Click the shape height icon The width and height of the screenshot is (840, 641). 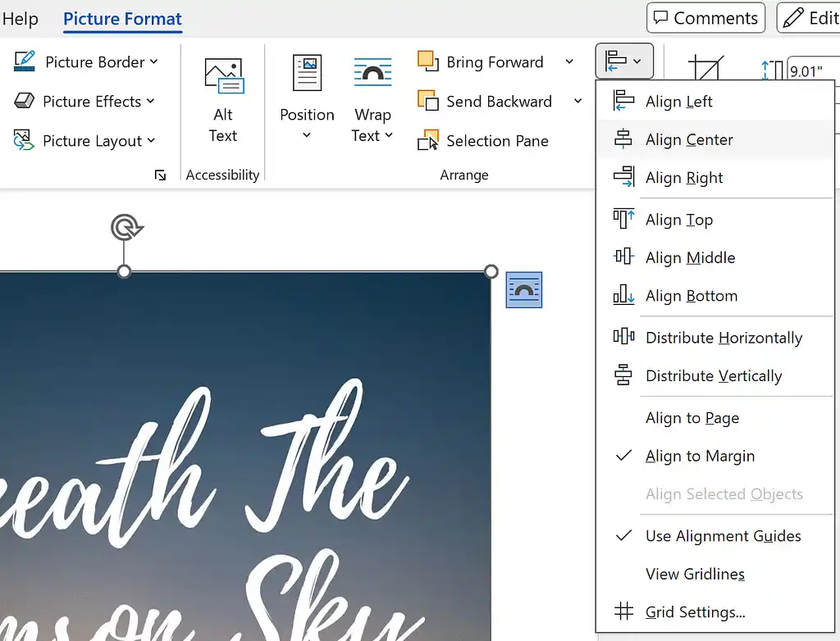tap(772, 70)
